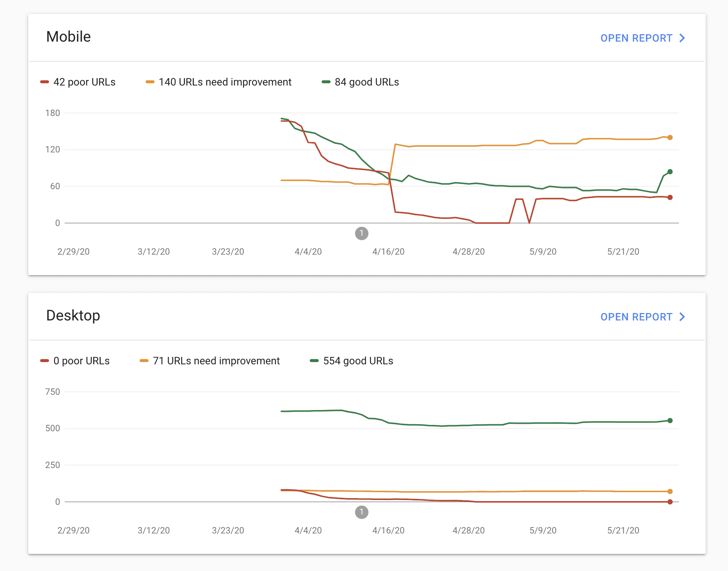728x571 pixels.
Task: Hide the 554 good URLs line in Desktop chart
Action: pyautogui.click(x=357, y=361)
